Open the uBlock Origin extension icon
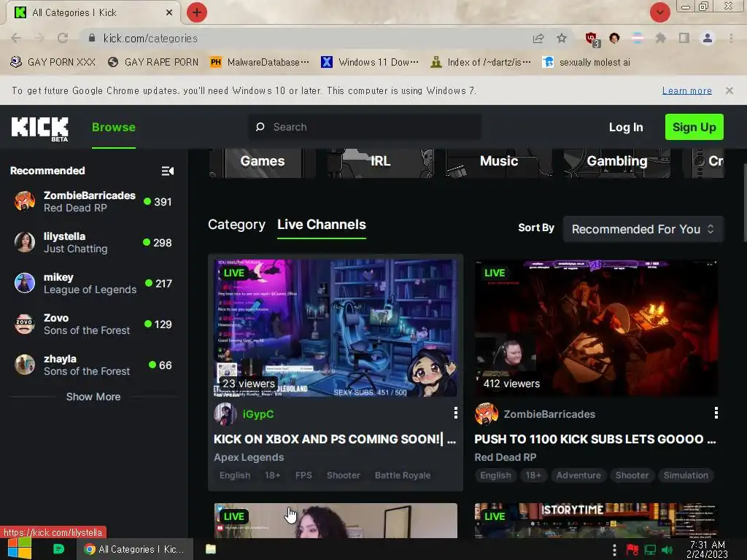747x560 pixels. (x=592, y=39)
